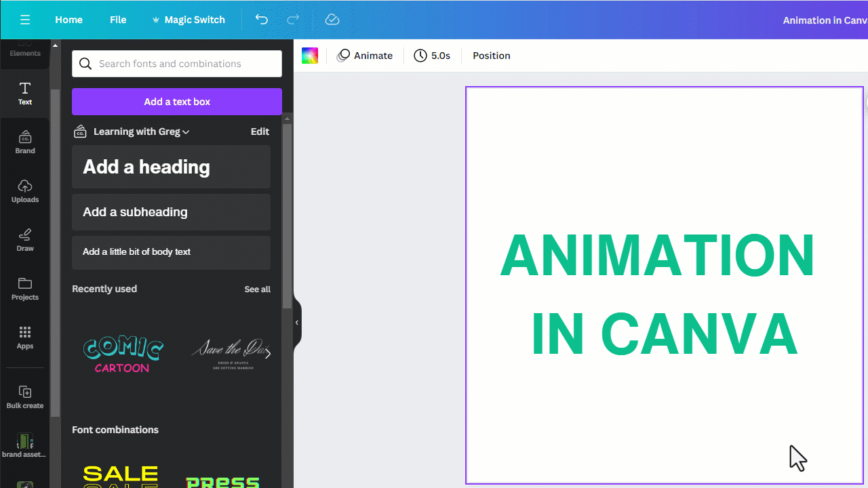Image resolution: width=868 pixels, height=488 pixels.
Task: Select the Draw tool
Action: click(x=25, y=239)
